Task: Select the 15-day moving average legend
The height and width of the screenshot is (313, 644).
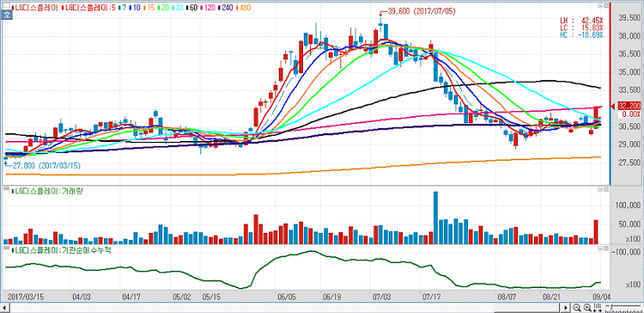Action: pyautogui.click(x=149, y=8)
